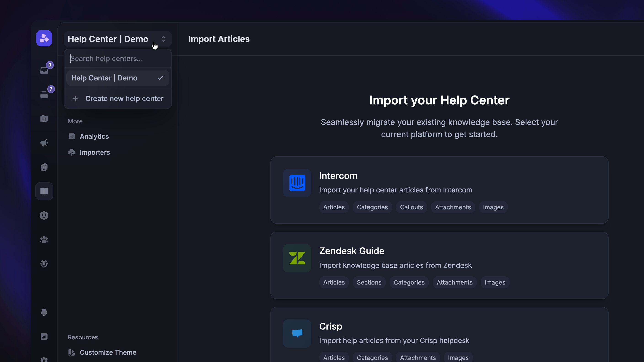The width and height of the screenshot is (644, 362).
Task: Click the Attachments tag on Intercom card
Action: point(453,207)
